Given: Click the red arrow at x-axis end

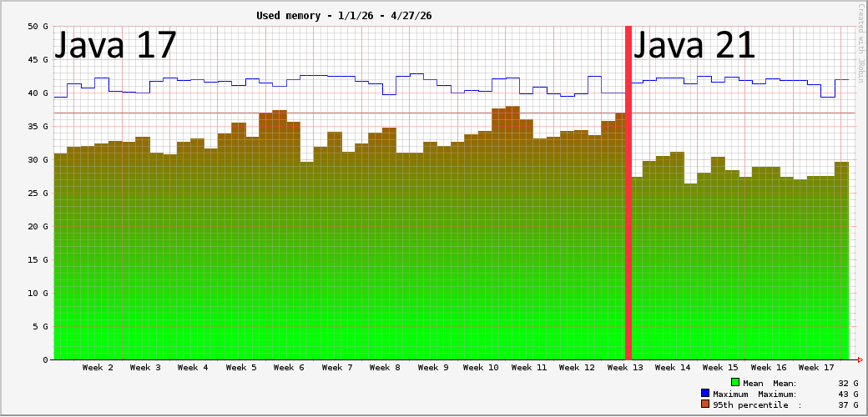Looking at the screenshot, I should point(860,360).
